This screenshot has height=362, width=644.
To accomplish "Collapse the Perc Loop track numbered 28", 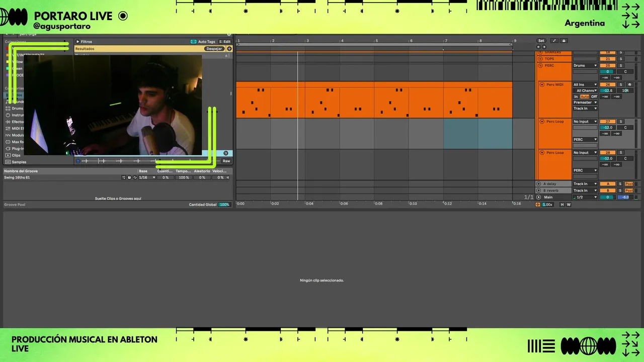I will 542,152.
